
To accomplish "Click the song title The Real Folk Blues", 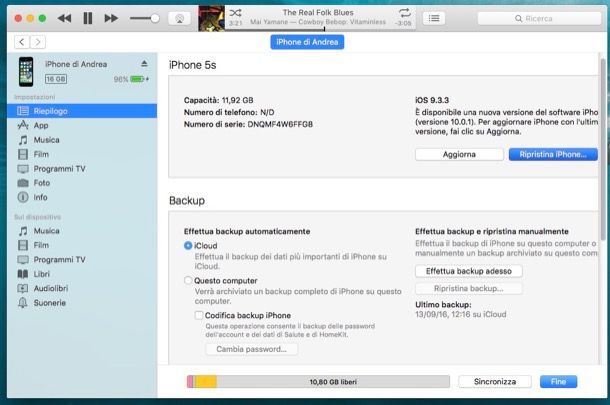I will pos(318,12).
